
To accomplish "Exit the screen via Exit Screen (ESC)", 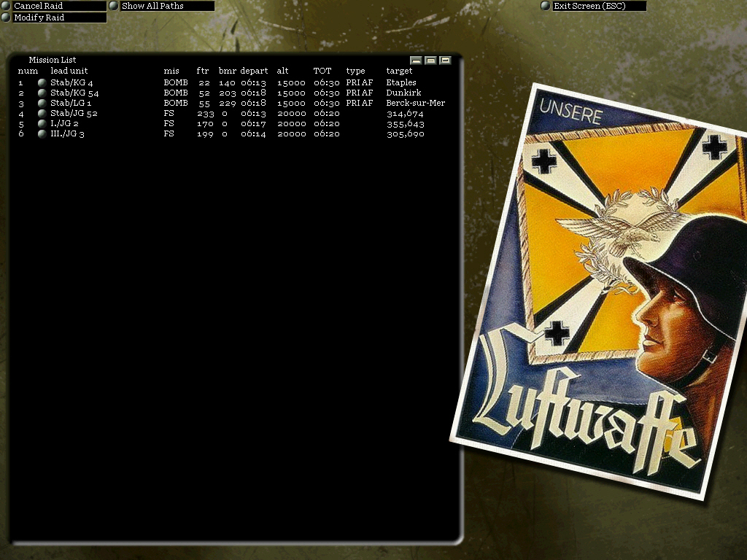I will 599,6.
